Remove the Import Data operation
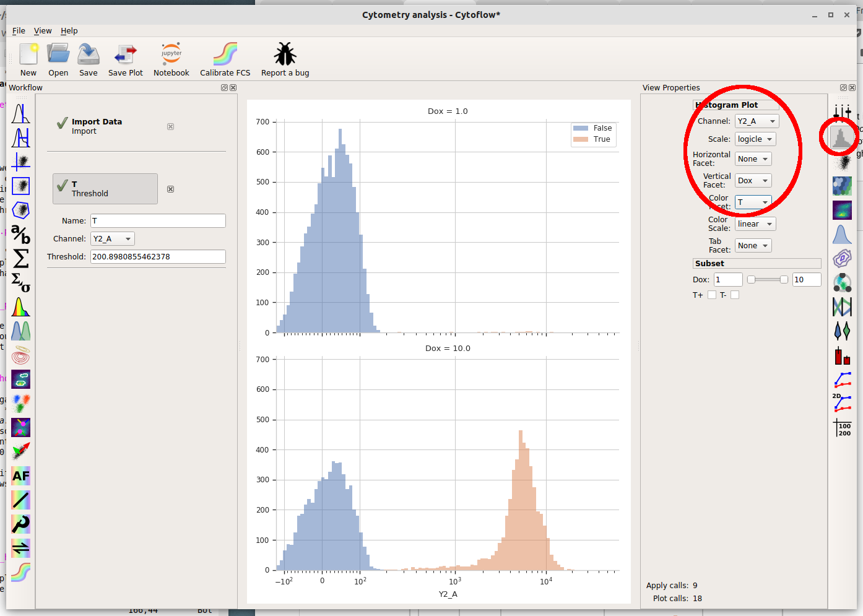Image resolution: width=863 pixels, height=616 pixels. click(170, 126)
